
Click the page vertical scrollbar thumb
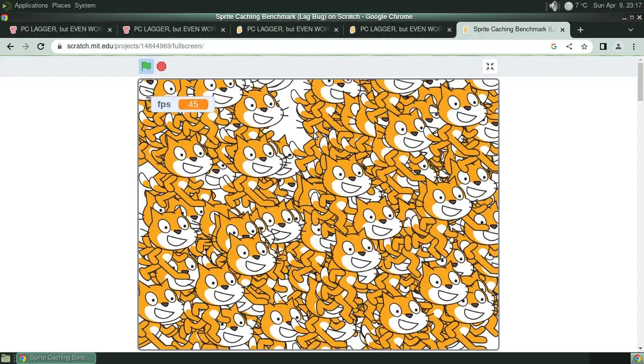point(640,82)
